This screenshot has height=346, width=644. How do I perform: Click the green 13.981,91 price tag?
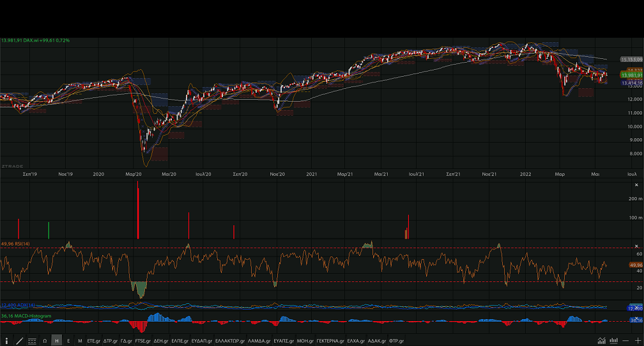[x=631, y=75]
